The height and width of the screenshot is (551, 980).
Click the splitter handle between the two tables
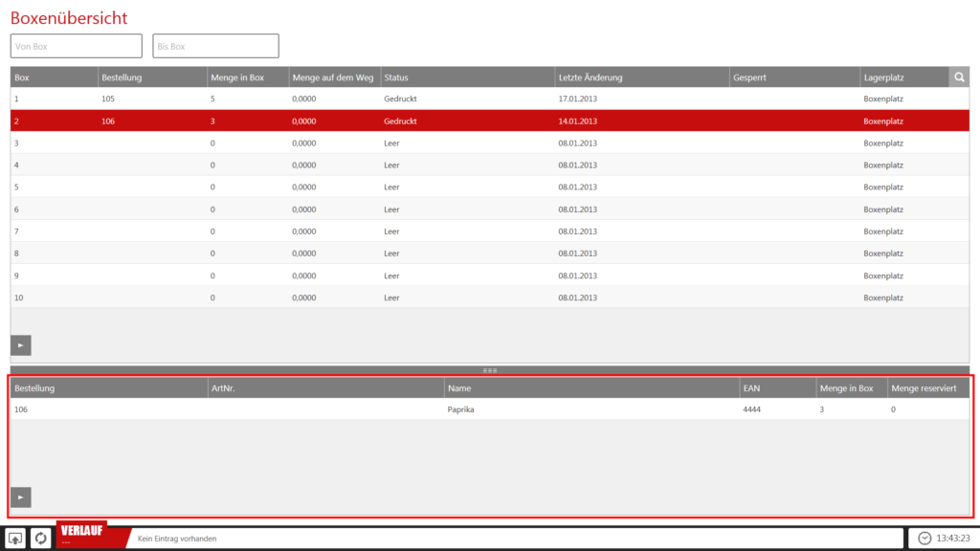[x=490, y=370]
